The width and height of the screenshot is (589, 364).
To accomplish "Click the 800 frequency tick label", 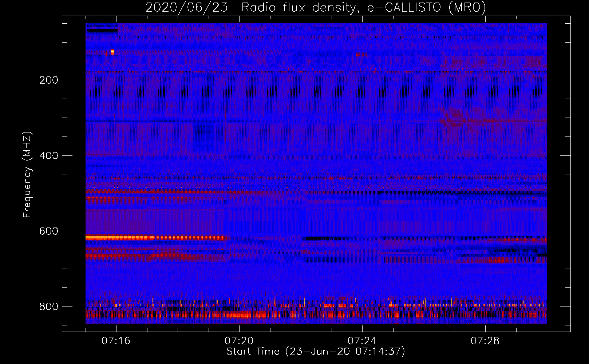I will coord(49,307).
